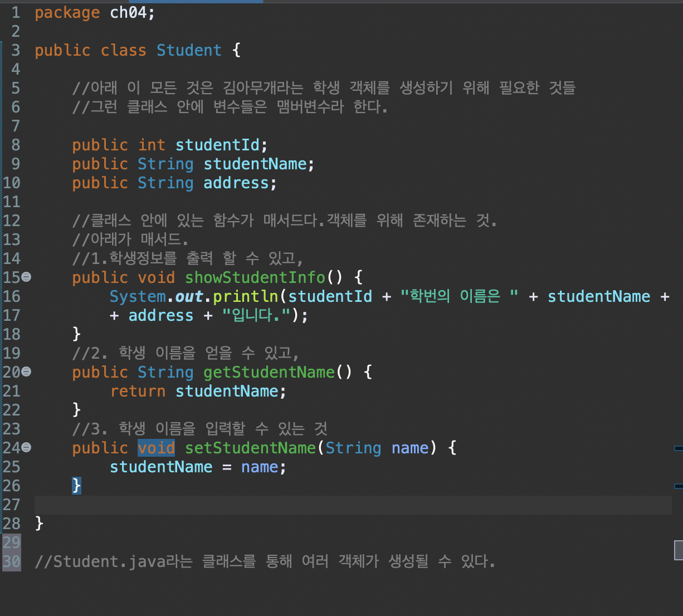
Task: Click 'address' on line 17
Action: coord(161,315)
